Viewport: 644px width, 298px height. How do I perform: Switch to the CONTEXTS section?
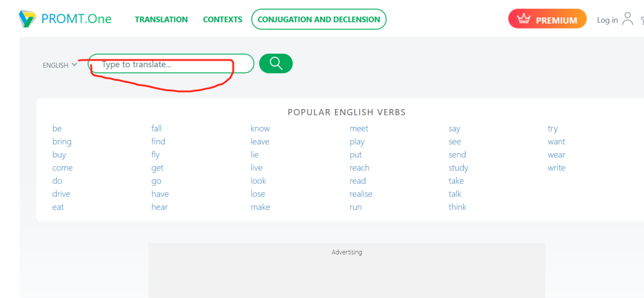222,19
